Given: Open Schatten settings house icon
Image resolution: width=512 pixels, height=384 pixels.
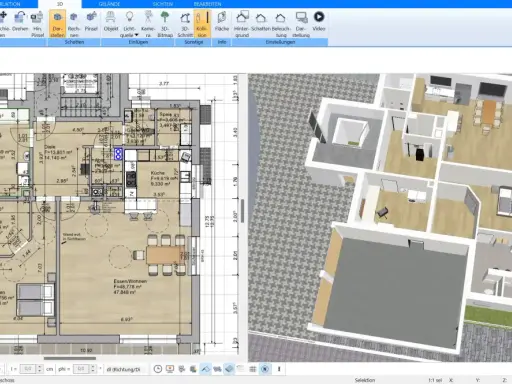Looking at the screenshot, I should click(261, 21).
